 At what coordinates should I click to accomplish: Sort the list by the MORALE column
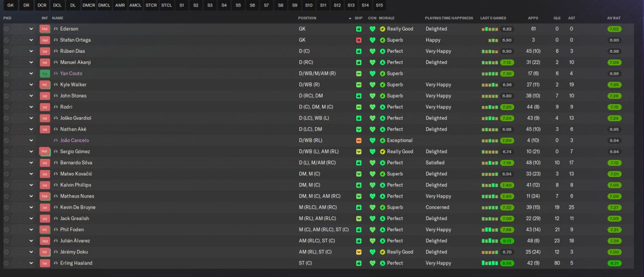click(x=386, y=18)
